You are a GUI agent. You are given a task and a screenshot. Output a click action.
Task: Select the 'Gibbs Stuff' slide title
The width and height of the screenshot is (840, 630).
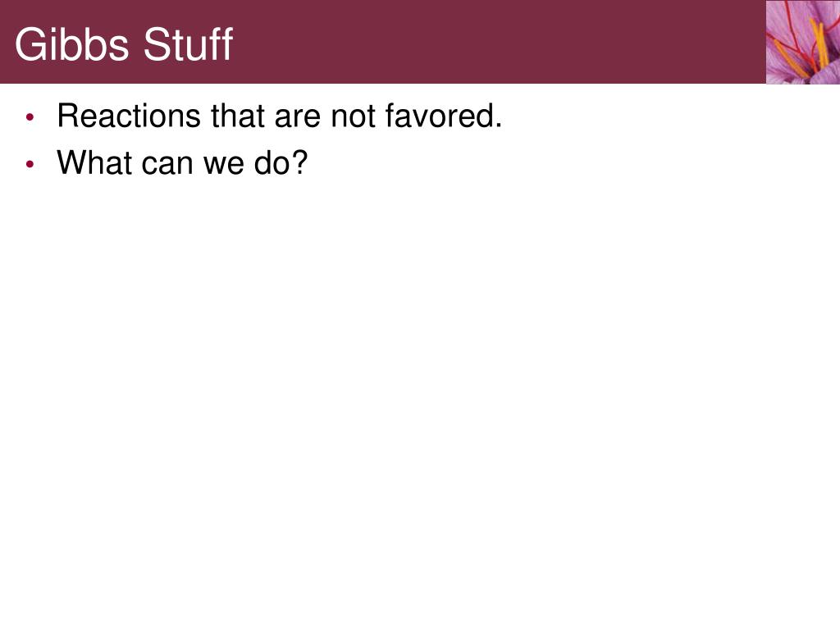(x=124, y=44)
